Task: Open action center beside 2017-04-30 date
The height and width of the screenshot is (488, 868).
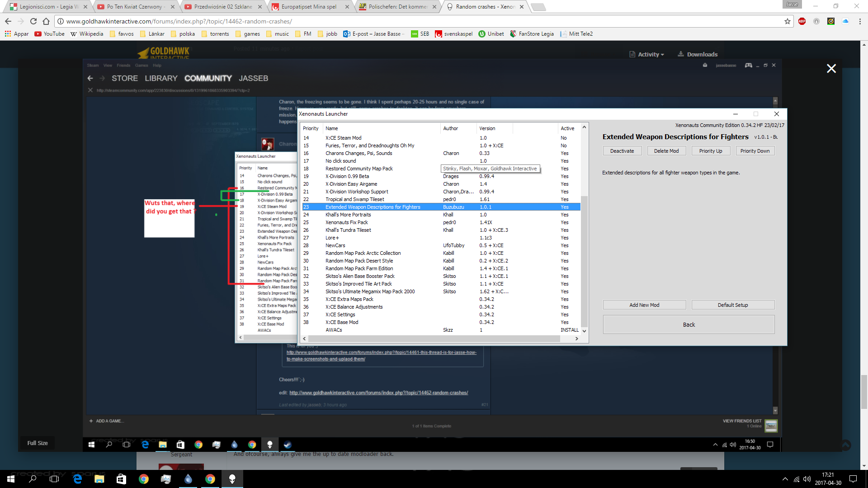Action: [853, 479]
